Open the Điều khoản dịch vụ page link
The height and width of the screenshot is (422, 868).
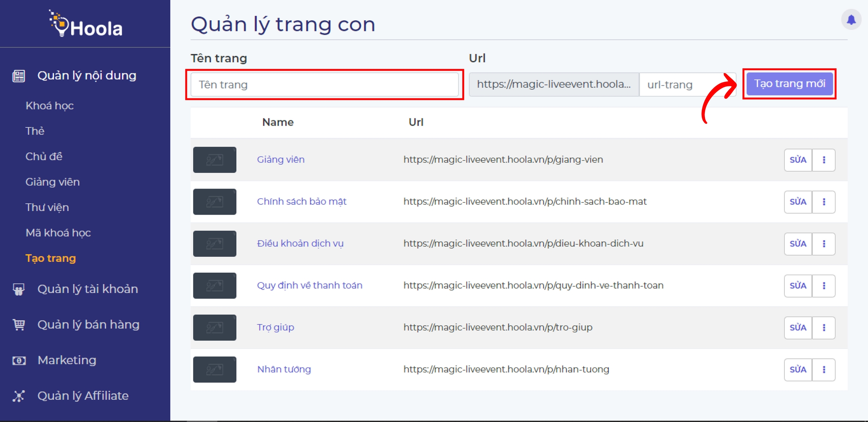click(300, 244)
